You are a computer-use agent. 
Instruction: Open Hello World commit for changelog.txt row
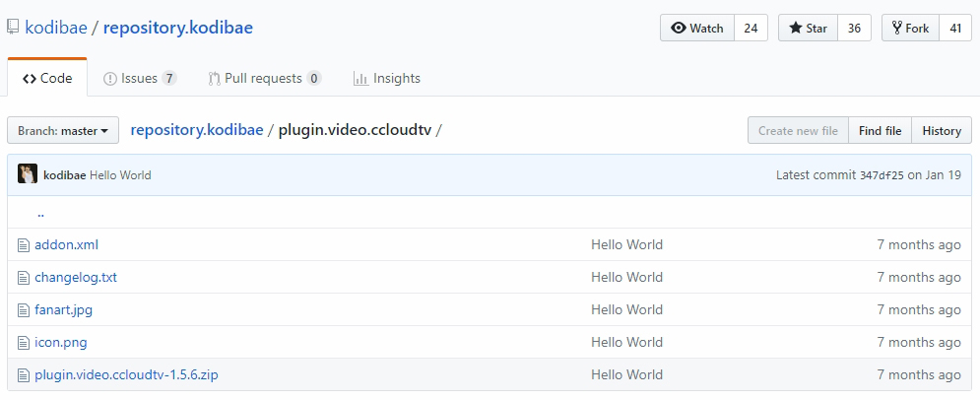pos(626,277)
